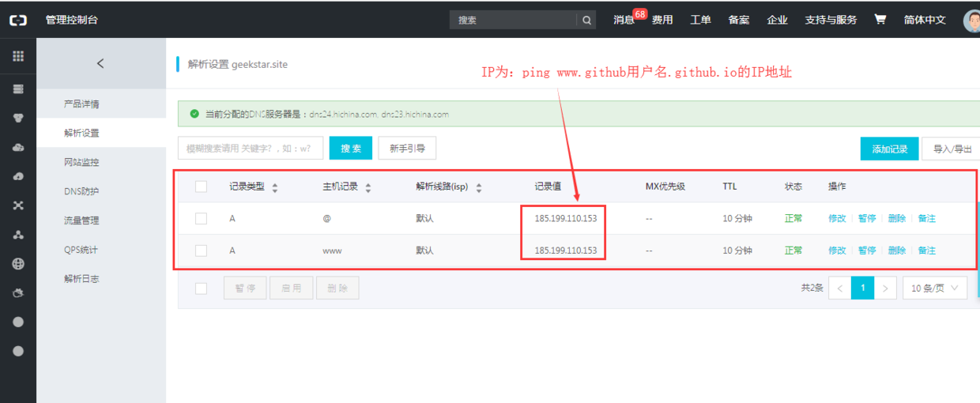Open the cloud with dot sidebar icon
This screenshot has height=403, width=980.
18,148
